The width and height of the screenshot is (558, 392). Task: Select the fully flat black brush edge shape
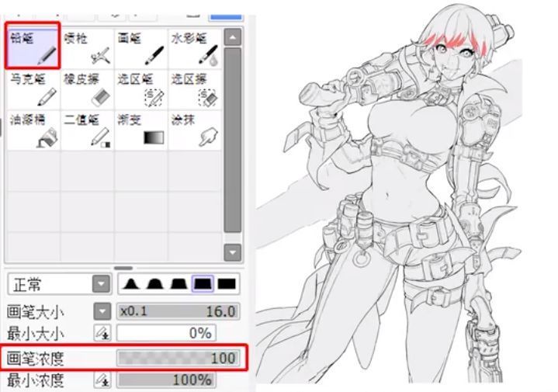(x=227, y=284)
